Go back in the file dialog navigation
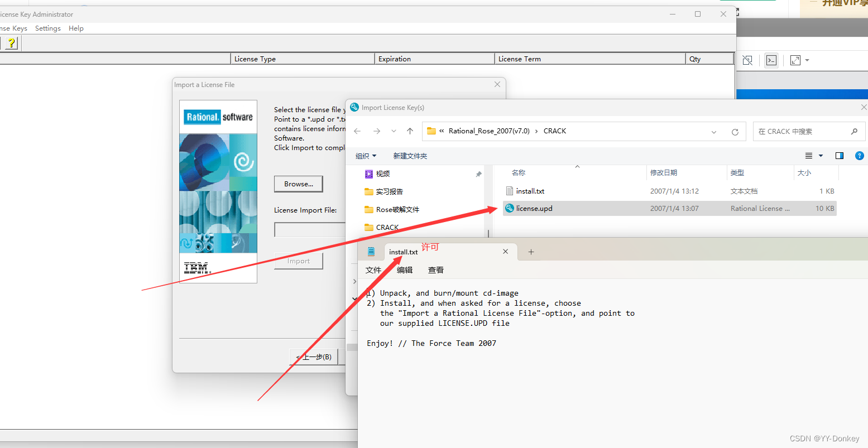 [x=358, y=132]
